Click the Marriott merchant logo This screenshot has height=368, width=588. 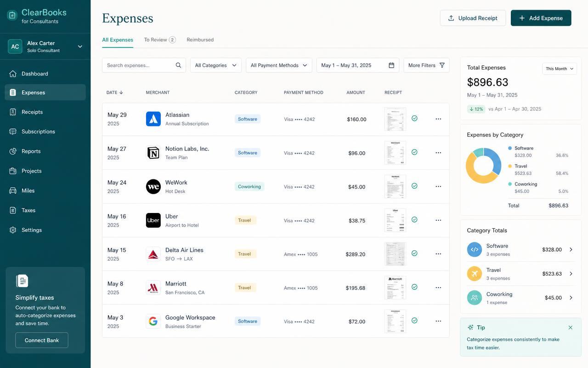click(153, 287)
